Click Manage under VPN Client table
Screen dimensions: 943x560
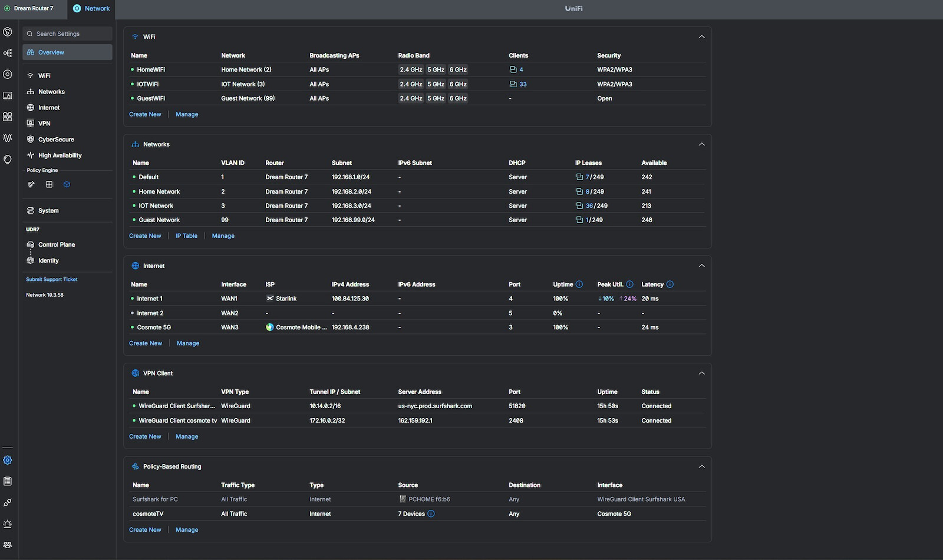point(187,436)
